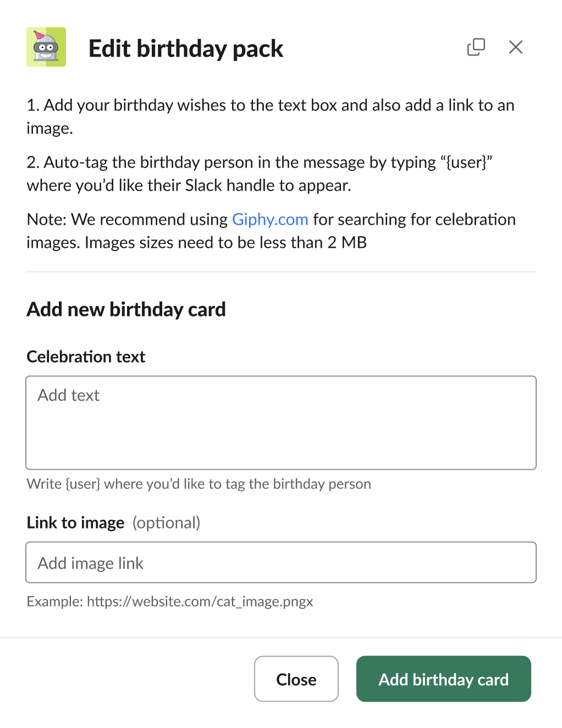Select the Add text placeholder area
The width and height of the screenshot is (562, 728).
[68, 395]
